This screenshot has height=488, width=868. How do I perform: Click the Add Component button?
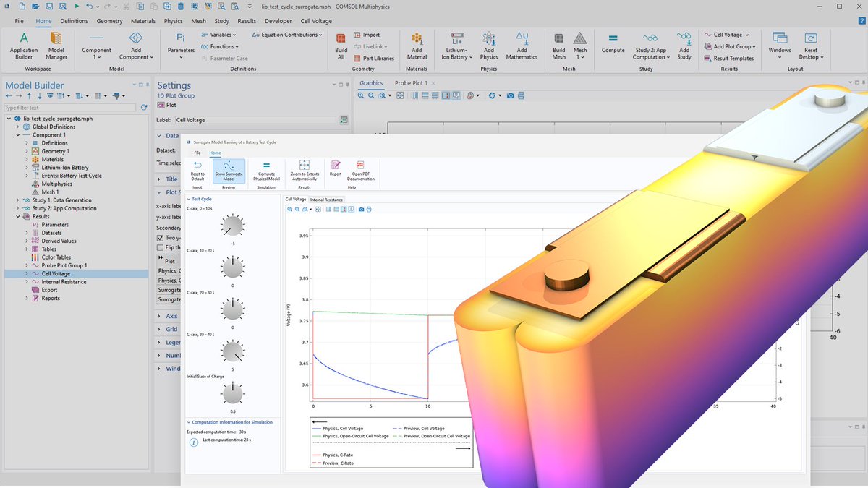pos(135,46)
